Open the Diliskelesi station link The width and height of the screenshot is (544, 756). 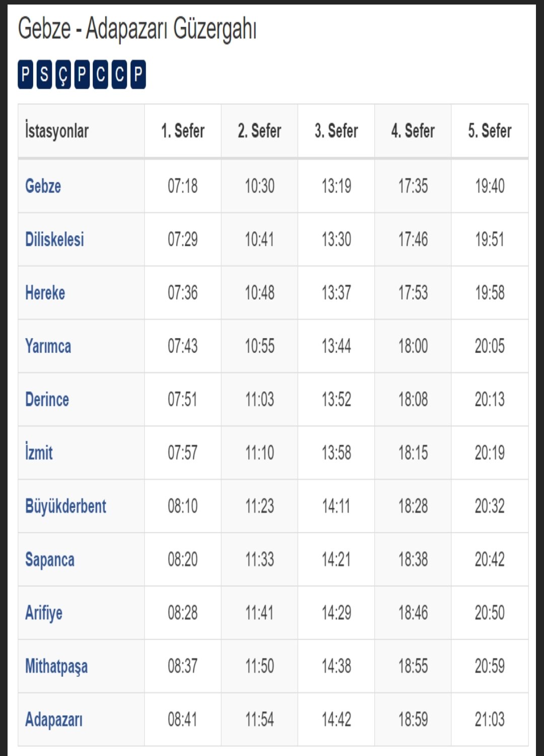click(54, 240)
